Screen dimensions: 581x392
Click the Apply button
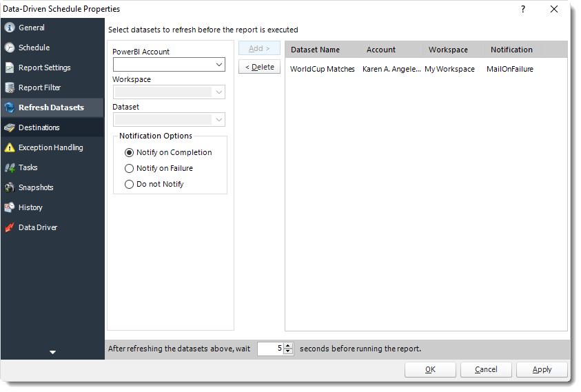542,369
